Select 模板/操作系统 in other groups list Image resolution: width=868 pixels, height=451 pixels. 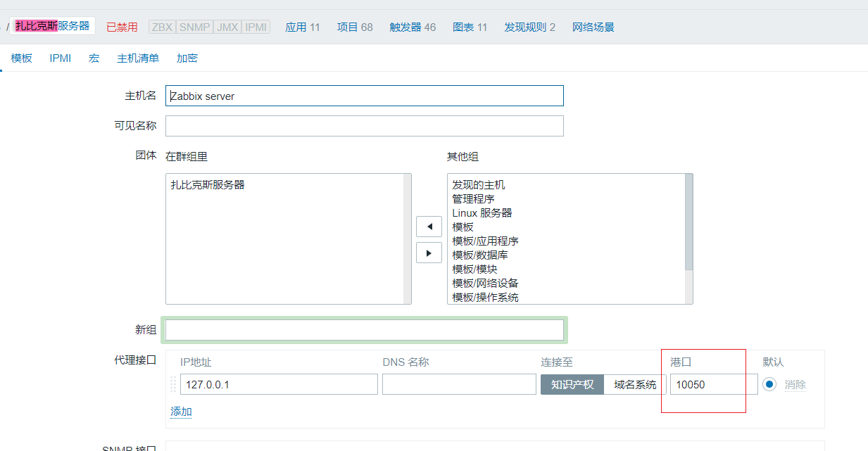click(485, 297)
